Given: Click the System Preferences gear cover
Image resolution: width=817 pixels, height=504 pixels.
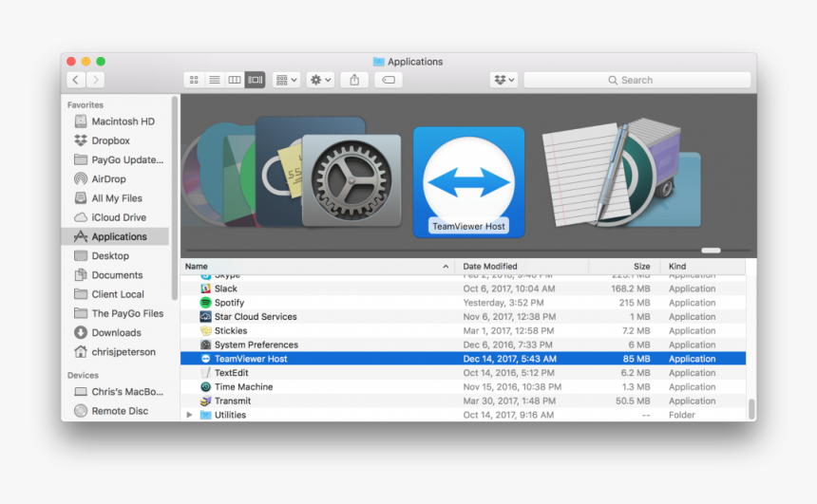Looking at the screenshot, I should pyautogui.click(x=351, y=180).
